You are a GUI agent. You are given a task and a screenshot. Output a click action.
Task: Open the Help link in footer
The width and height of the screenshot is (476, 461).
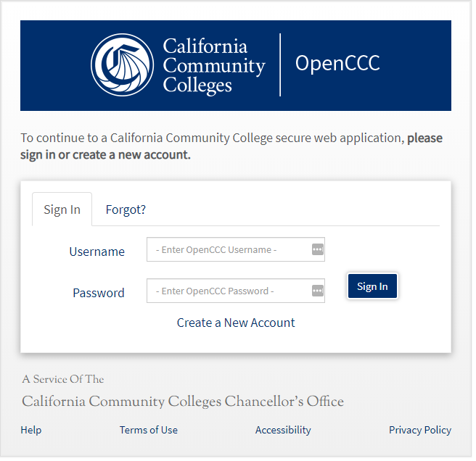pos(31,430)
